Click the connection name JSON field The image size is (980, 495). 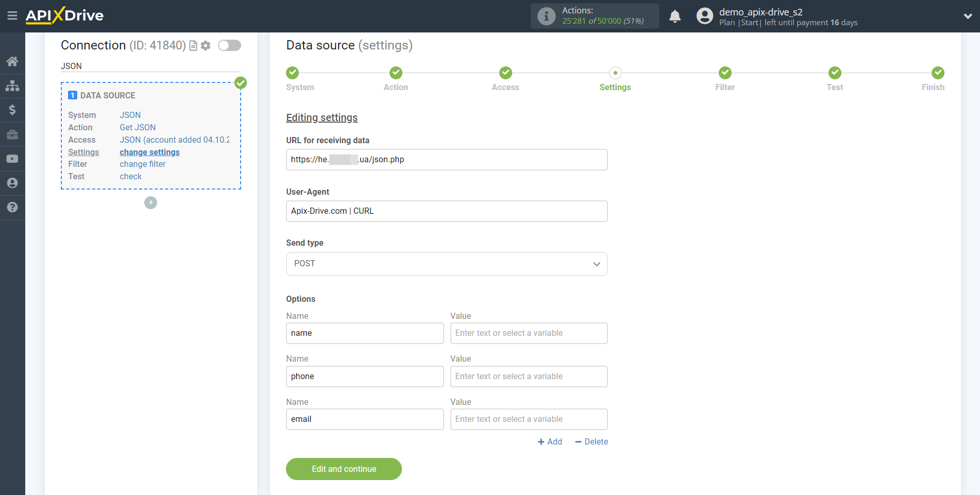coord(150,66)
